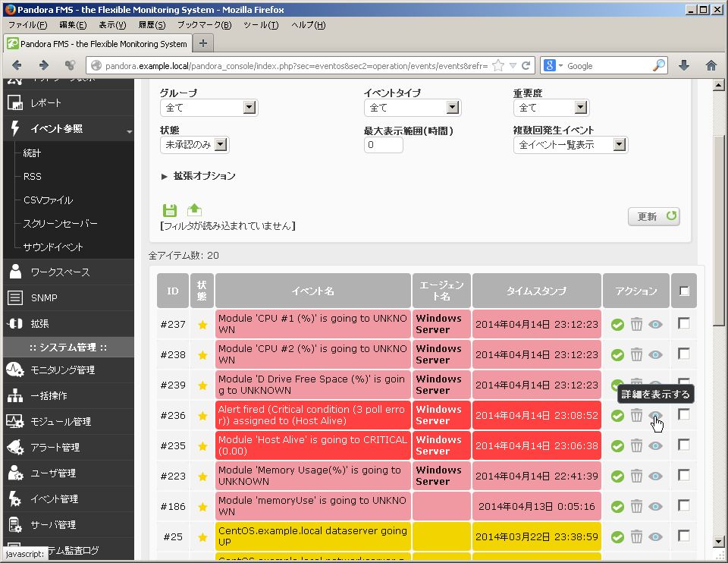Open the アラート管理 sidebar item
The image size is (728, 563).
69,448
